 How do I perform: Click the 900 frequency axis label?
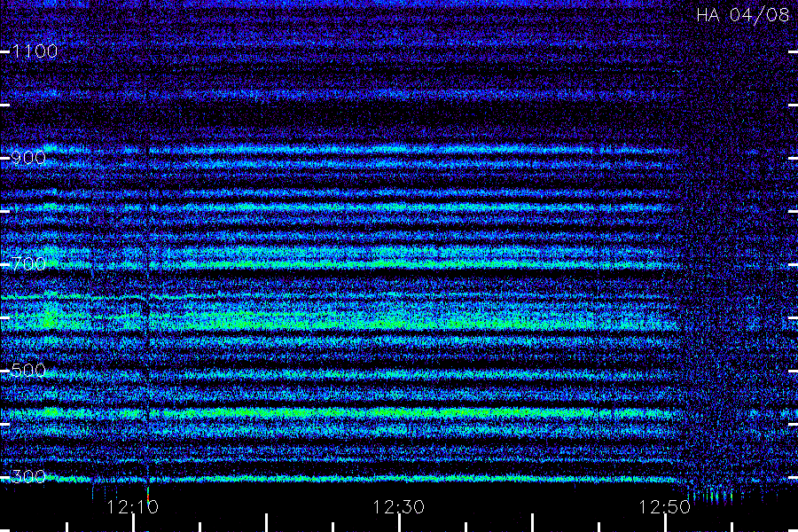tap(28, 158)
